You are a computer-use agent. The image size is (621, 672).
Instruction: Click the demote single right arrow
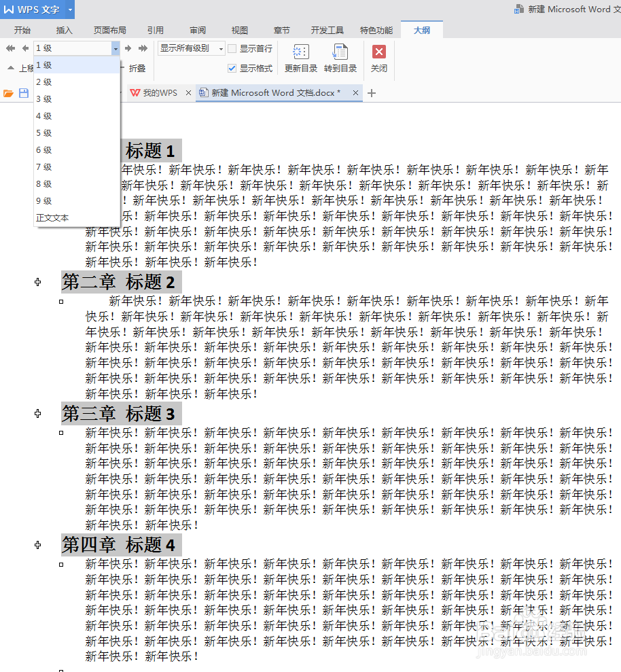(x=128, y=48)
